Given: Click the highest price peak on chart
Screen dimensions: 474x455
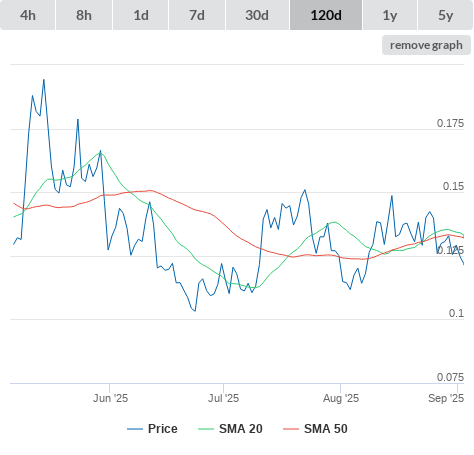Looking at the screenshot, I should click(44, 80).
